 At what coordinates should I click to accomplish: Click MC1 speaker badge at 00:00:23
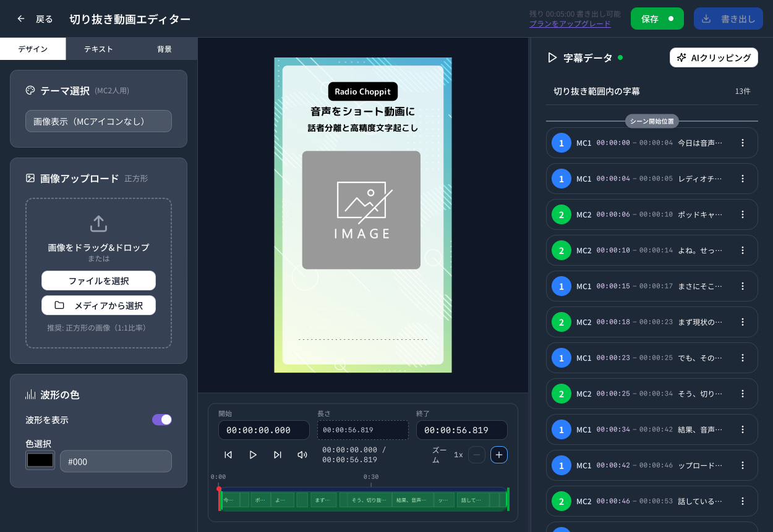[x=562, y=358]
